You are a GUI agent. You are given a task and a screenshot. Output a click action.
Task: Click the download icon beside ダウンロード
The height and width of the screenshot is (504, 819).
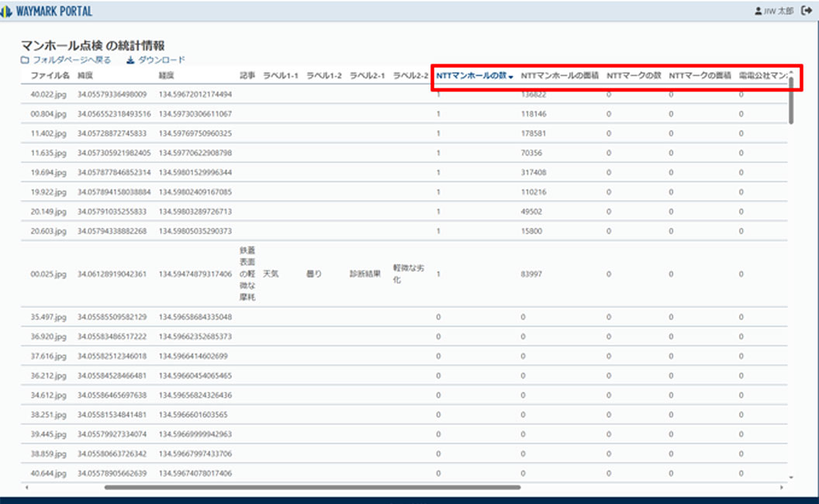(130, 60)
